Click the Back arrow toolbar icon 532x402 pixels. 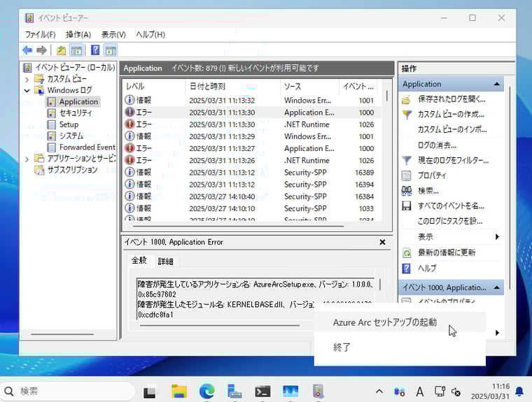[27, 50]
